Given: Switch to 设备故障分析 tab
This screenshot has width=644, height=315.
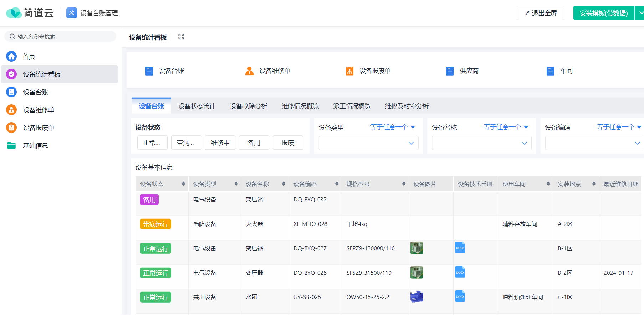Looking at the screenshot, I should [249, 106].
